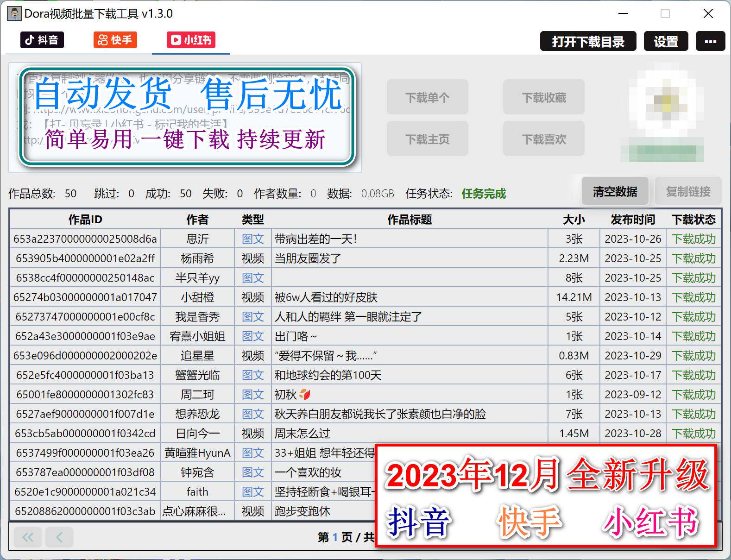Click the 图文 link in 宥熹小姐姐 row
The height and width of the screenshot is (560, 731).
pyautogui.click(x=253, y=336)
